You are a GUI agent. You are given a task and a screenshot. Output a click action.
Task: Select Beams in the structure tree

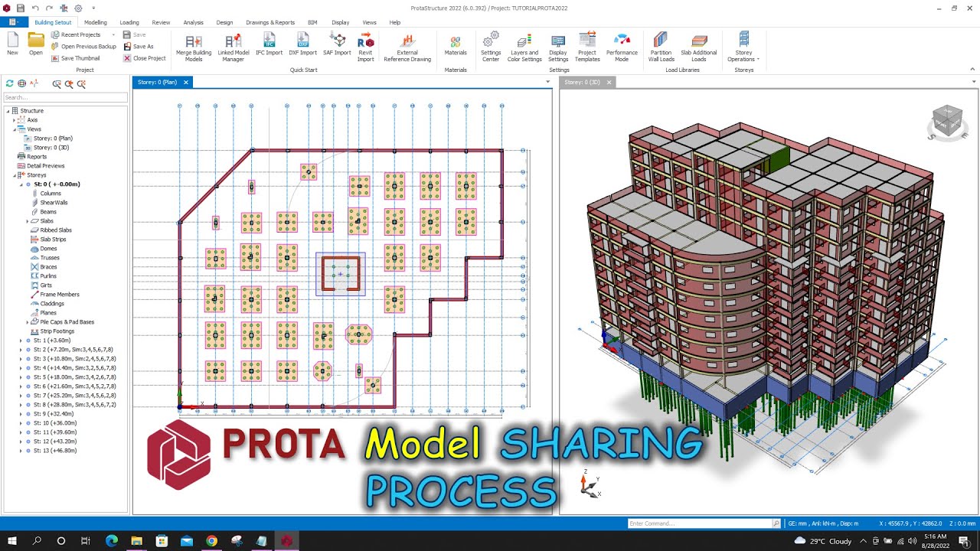pos(48,212)
